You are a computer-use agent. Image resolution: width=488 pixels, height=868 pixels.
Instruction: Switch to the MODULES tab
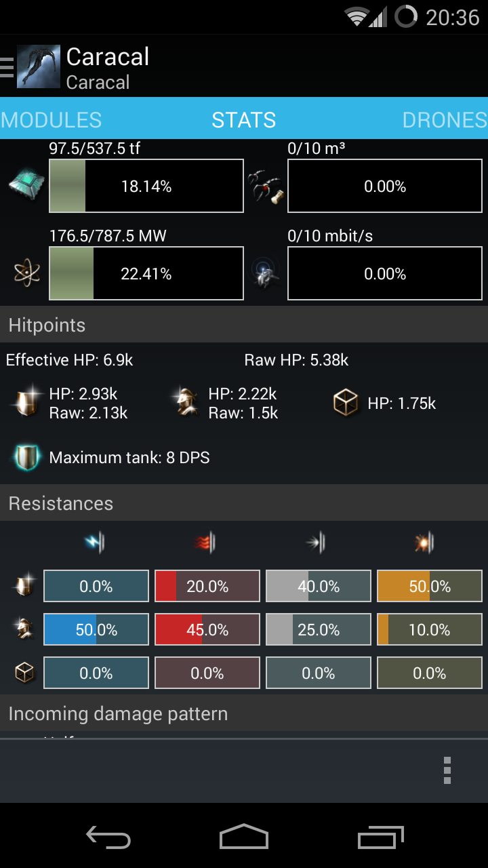(51, 120)
